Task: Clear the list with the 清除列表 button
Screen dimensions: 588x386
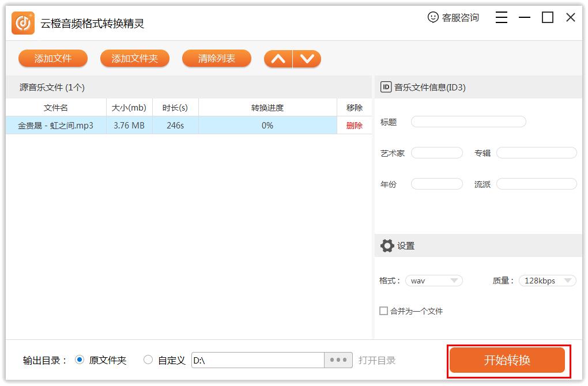Action: (x=216, y=58)
